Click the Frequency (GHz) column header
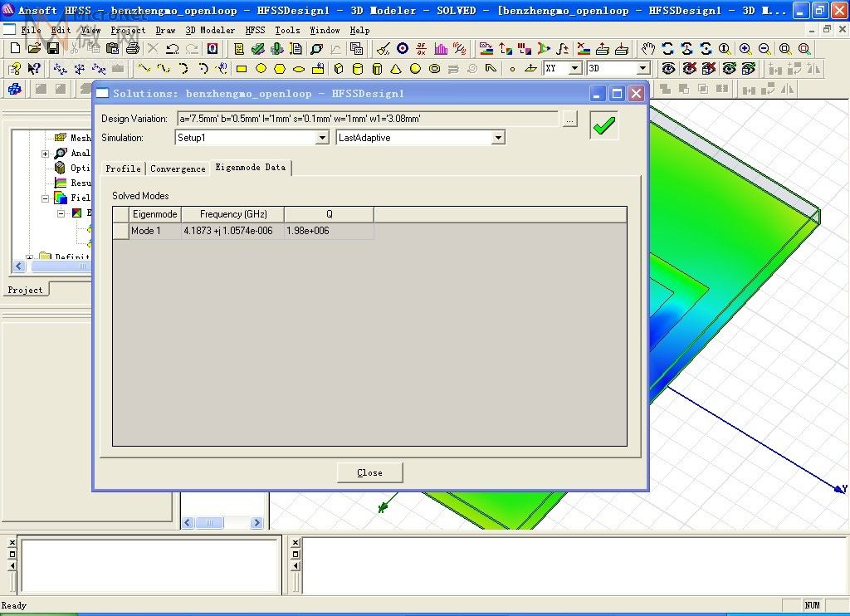This screenshot has width=850, height=616. tap(233, 214)
